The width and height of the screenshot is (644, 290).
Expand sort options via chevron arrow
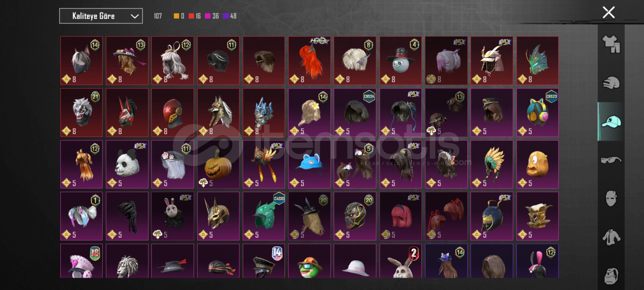tap(134, 16)
